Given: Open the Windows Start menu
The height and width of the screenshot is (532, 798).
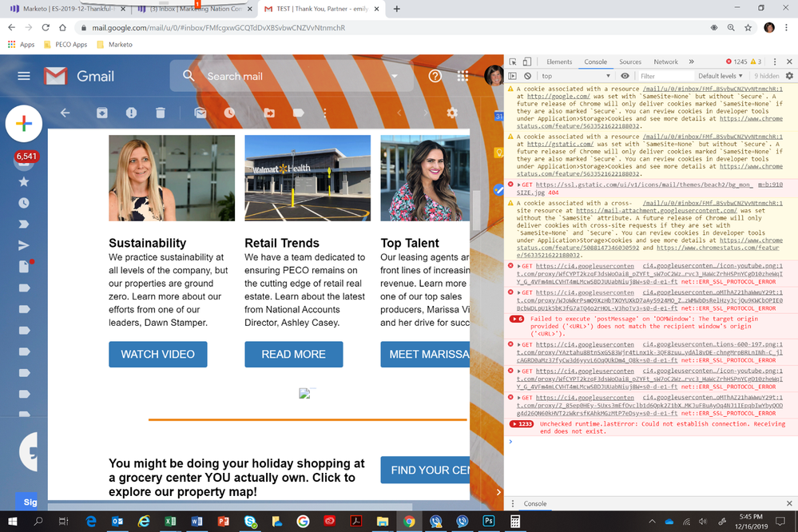Looking at the screenshot, I should (x=12, y=522).
